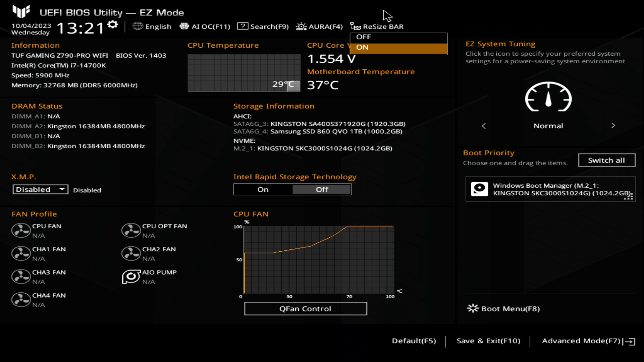The image size is (644, 362).
Task: Click Default(F5)
Action: 414,341
